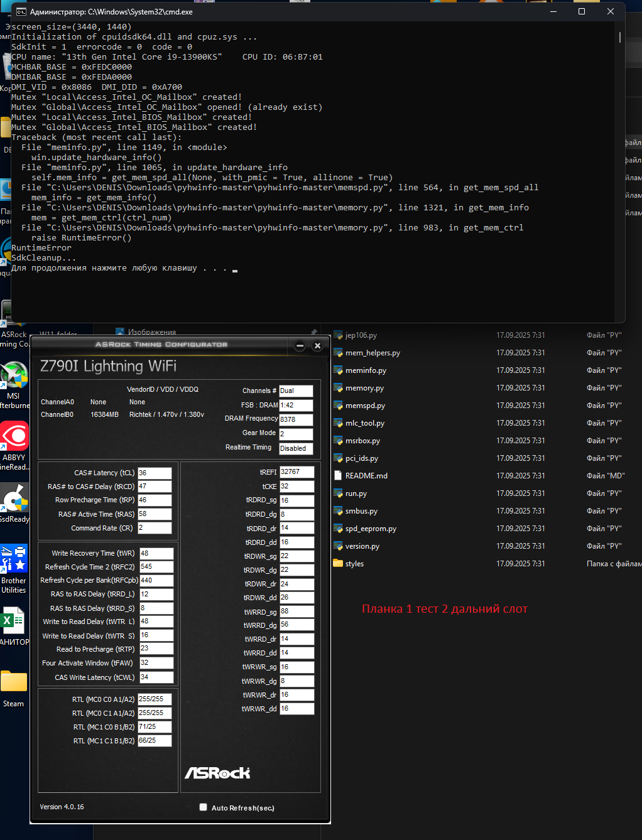Select the mem_helpers.py file icon
The image size is (642, 840).
click(338, 353)
